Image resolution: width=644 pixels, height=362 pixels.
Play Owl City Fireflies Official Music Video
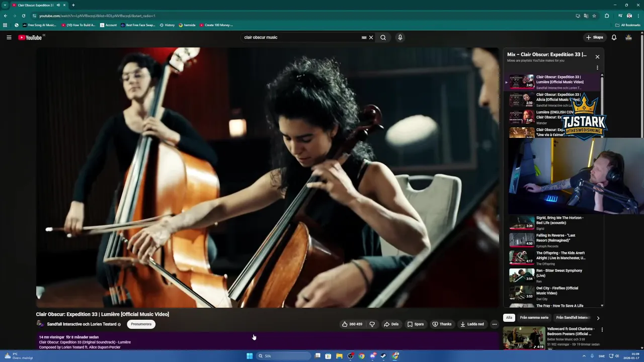[552, 293]
